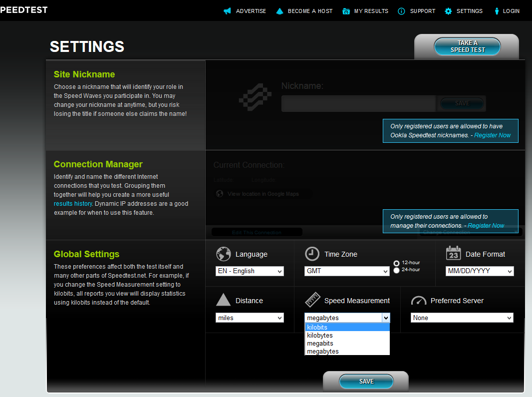Click the LOGIN nav item
This screenshot has height=397, width=532.
click(511, 11)
